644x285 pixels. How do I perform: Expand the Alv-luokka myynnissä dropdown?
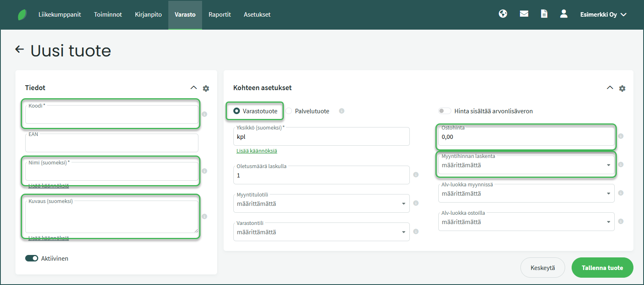[x=526, y=194]
